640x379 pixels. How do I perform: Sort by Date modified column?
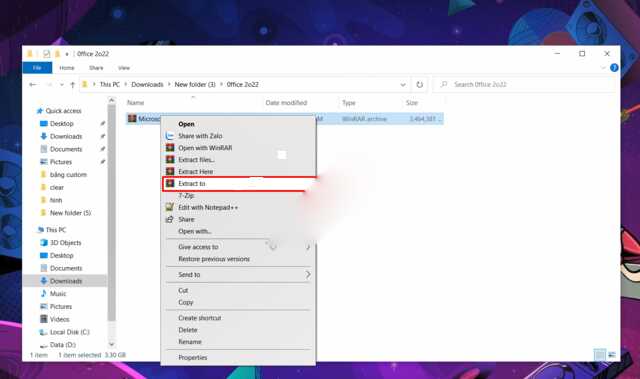pos(286,103)
